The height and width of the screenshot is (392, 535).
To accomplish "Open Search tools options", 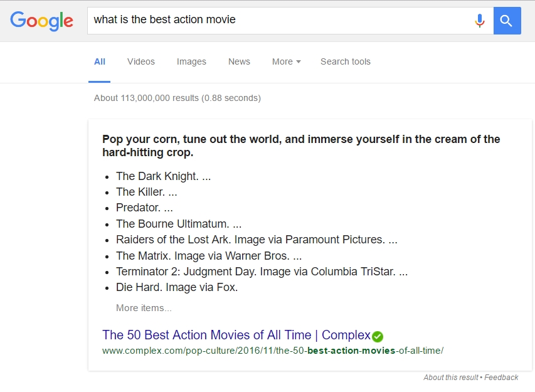I will (x=346, y=61).
